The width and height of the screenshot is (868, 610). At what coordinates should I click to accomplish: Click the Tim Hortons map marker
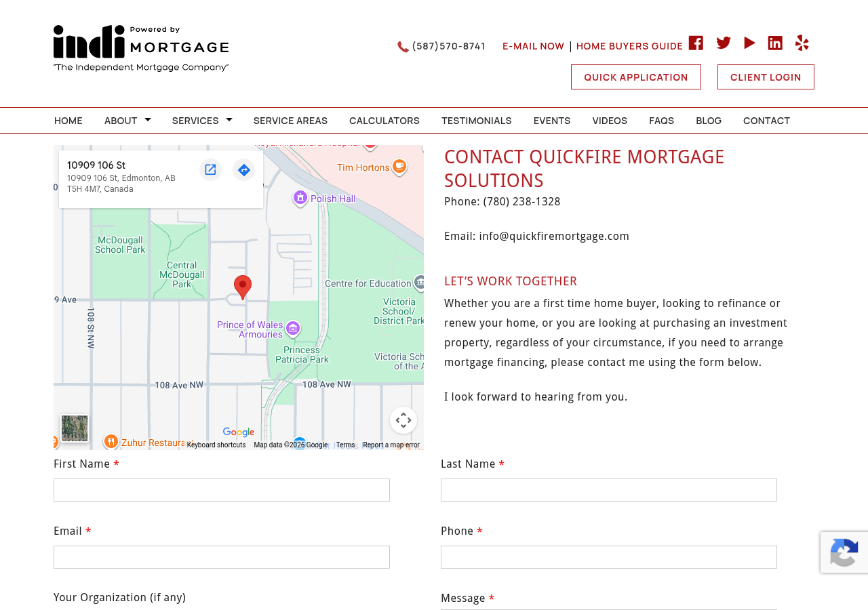coord(400,166)
